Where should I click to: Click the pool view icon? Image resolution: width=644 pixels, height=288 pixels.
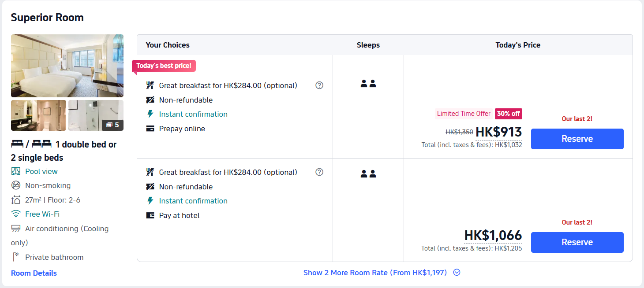(16, 171)
